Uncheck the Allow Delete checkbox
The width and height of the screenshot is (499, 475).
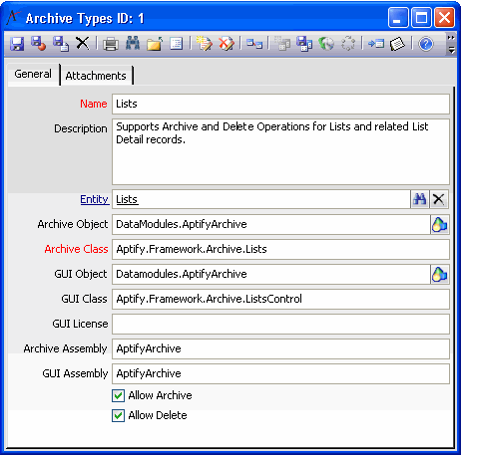[118, 416]
